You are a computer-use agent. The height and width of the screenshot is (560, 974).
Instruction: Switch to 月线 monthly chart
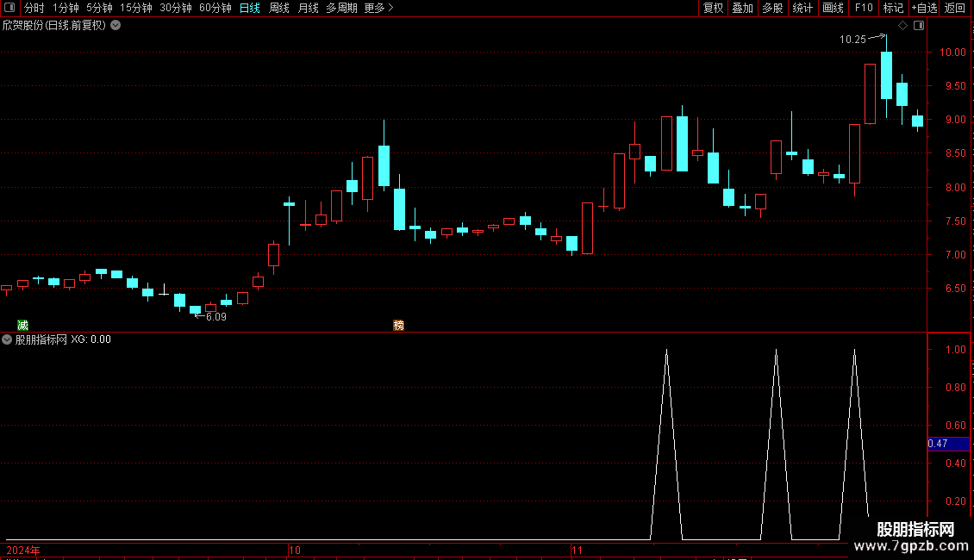point(308,8)
